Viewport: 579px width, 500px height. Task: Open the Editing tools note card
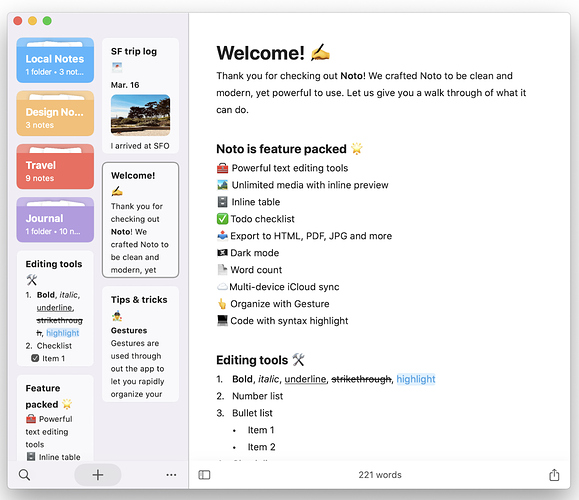[55, 308]
